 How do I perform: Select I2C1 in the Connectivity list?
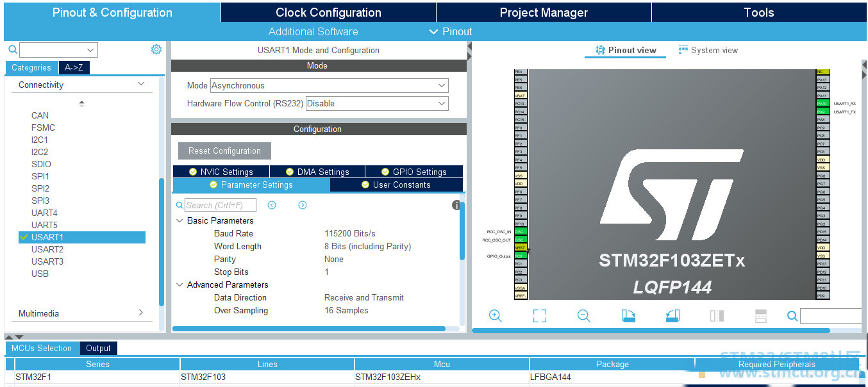point(40,140)
